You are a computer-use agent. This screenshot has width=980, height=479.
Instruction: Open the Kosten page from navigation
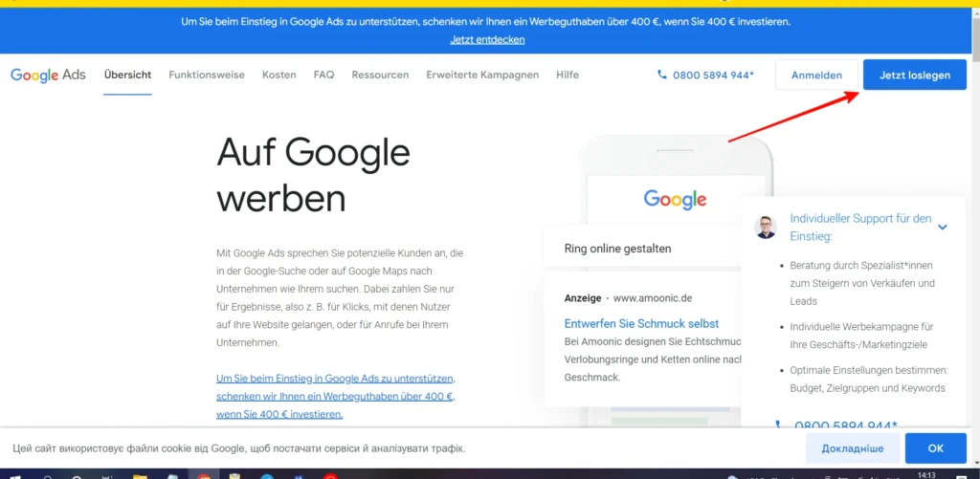point(279,75)
